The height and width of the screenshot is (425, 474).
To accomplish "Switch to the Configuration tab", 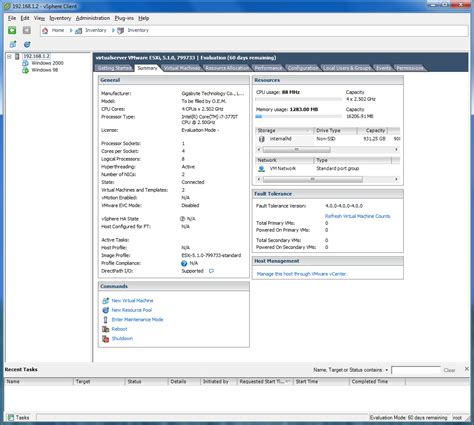I will [303, 68].
